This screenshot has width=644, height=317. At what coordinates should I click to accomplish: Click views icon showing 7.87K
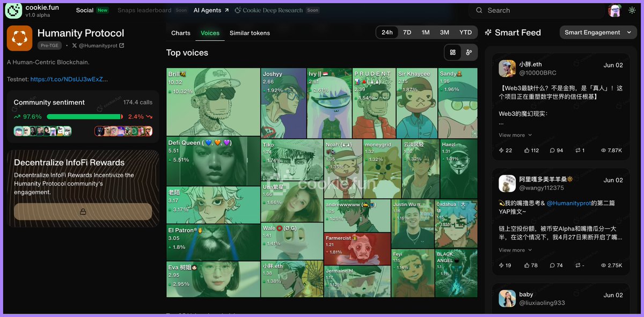point(604,150)
